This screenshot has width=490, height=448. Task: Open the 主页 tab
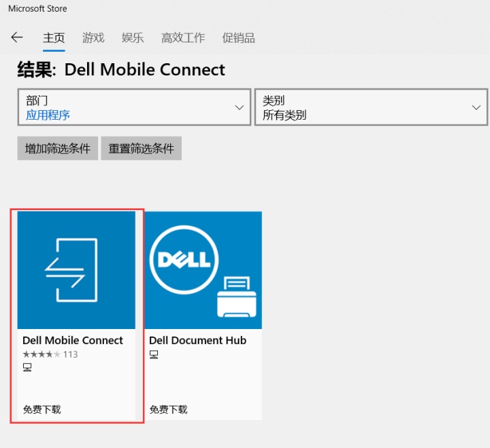click(x=54, y=38)
